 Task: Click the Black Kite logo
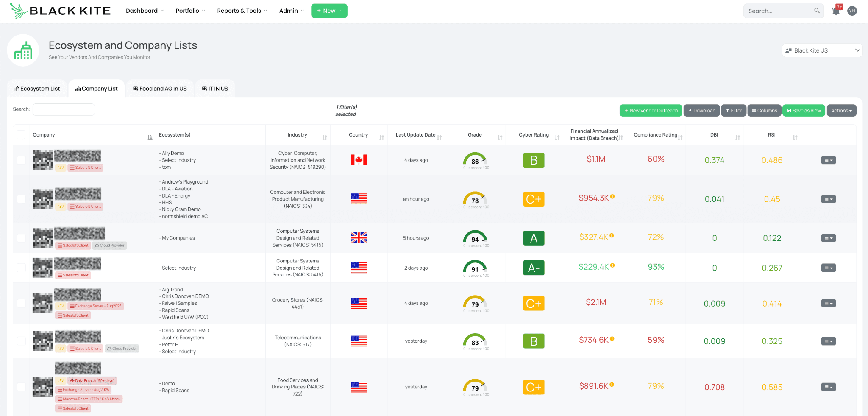60,11
